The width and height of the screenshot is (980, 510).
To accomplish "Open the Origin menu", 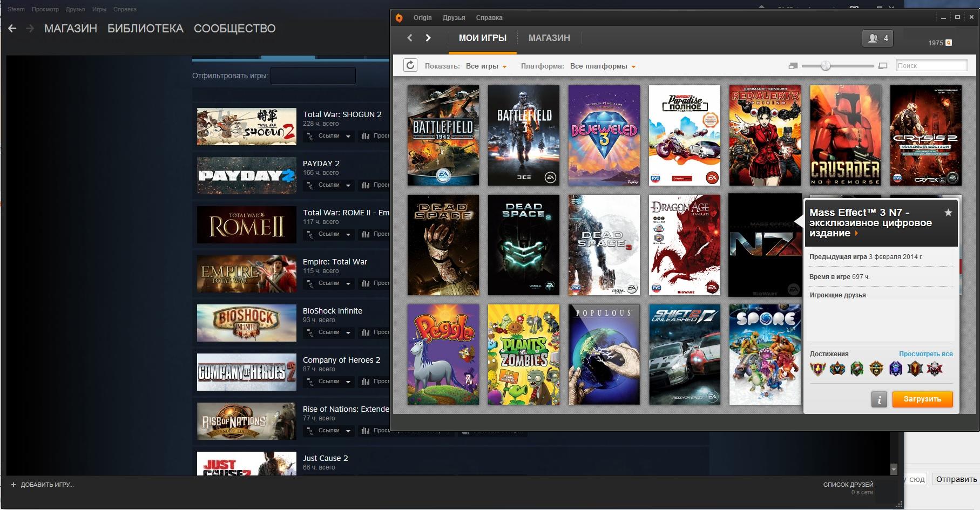I will (x=422, y=18).
